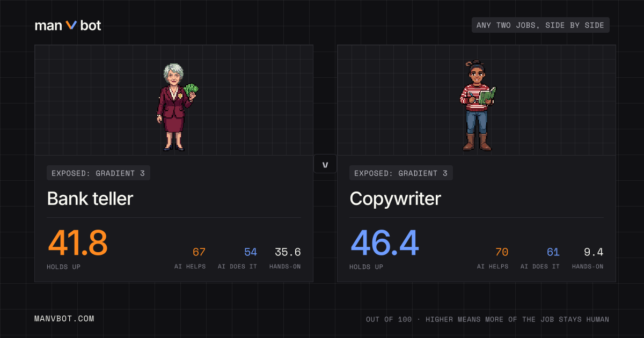Select the Copywriter pixel character
Image resolution: width=644 pixels, height=338 pixels.
[478, 105]
